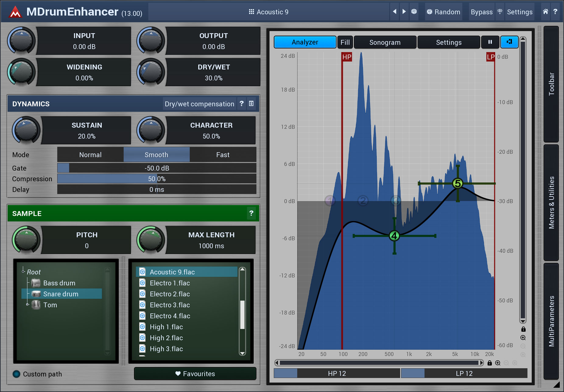
Task: Switch to the Sonogram tab
Action: click(385, 42)
